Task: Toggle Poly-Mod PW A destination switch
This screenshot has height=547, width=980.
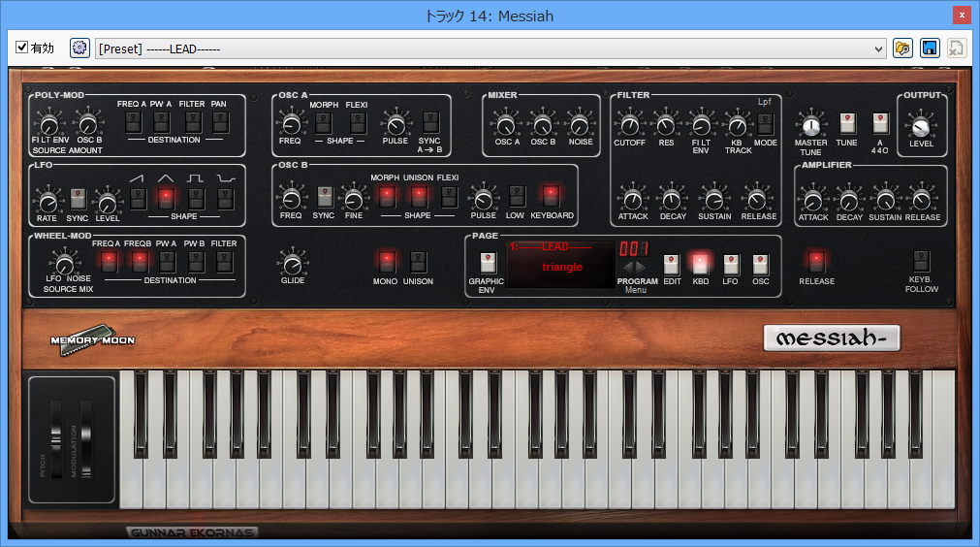Action: click(x=162, y=122)
